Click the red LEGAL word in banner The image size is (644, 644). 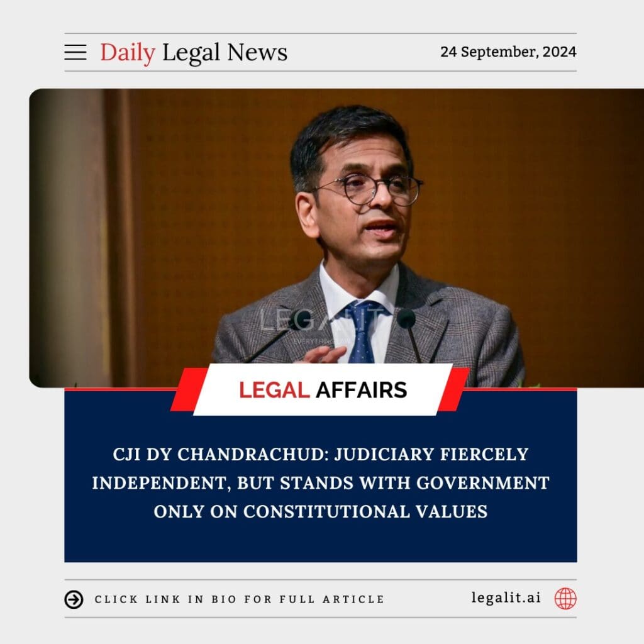coord(274,390)
